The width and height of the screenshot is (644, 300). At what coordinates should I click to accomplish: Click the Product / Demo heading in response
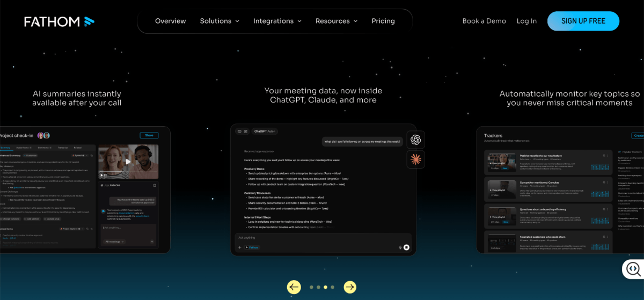pos(255,169)
